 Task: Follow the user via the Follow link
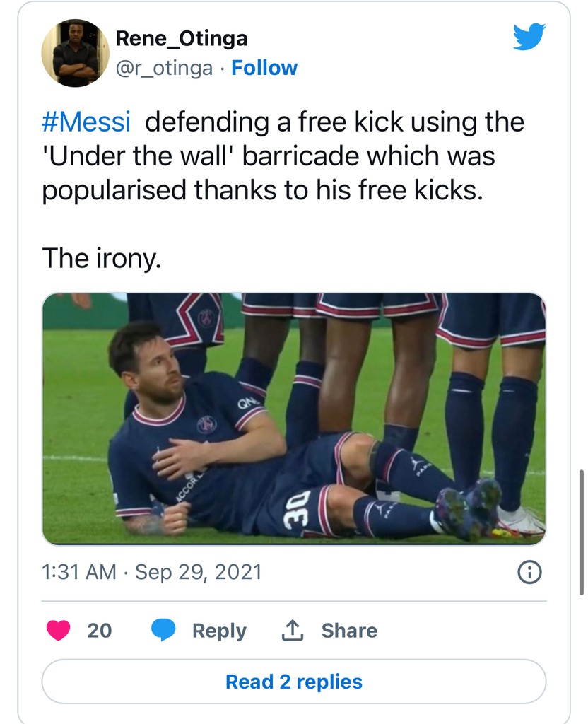(x=264, y=68)
